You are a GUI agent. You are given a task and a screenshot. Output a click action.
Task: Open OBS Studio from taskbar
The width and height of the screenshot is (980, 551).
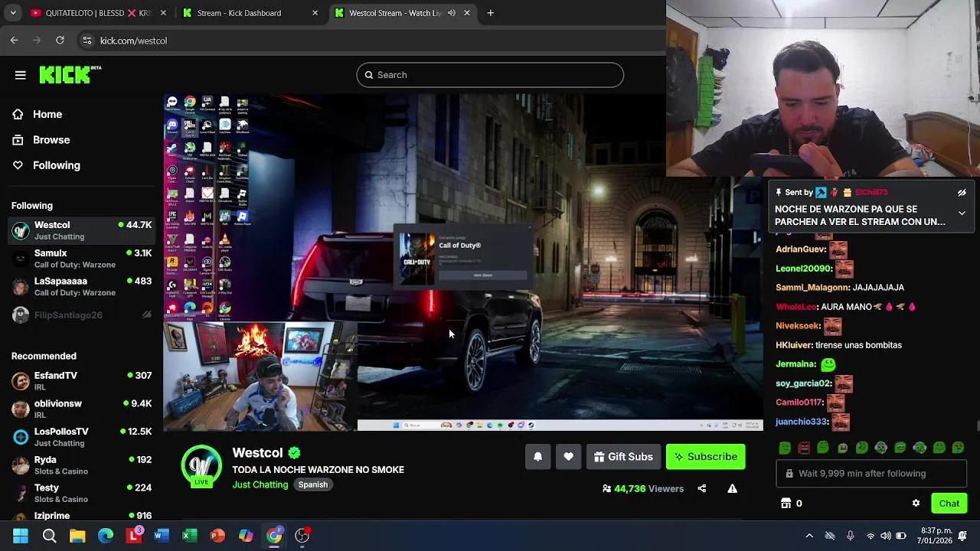coord(302,536)
